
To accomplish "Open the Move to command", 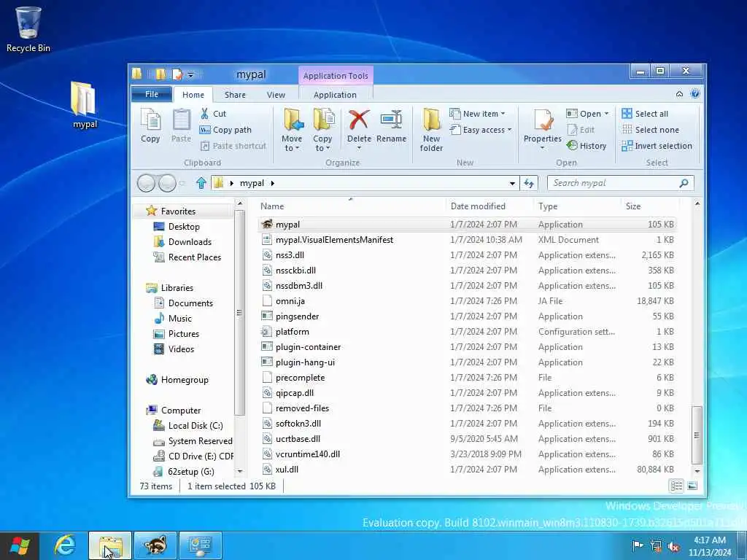I will tap(292, 129).
